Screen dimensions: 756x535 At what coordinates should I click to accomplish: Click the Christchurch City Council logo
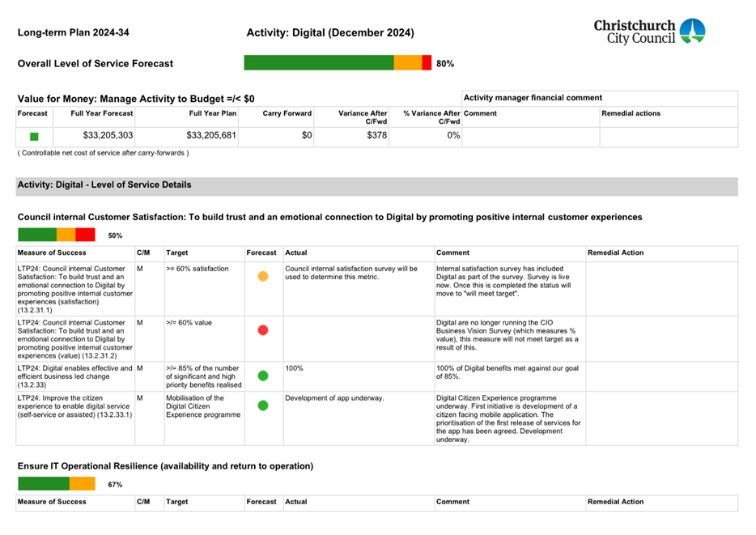[x=649, y=32]
